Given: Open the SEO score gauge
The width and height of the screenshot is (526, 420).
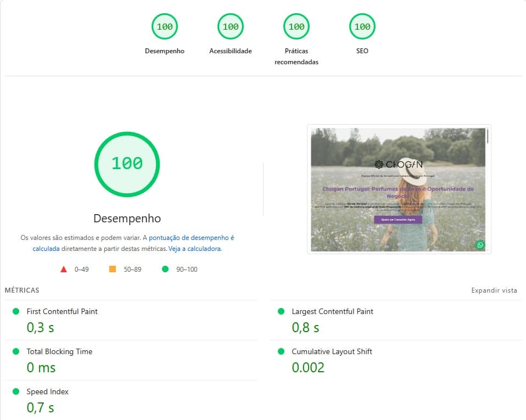Looking at the screenshot, I should tap(362, 26).
